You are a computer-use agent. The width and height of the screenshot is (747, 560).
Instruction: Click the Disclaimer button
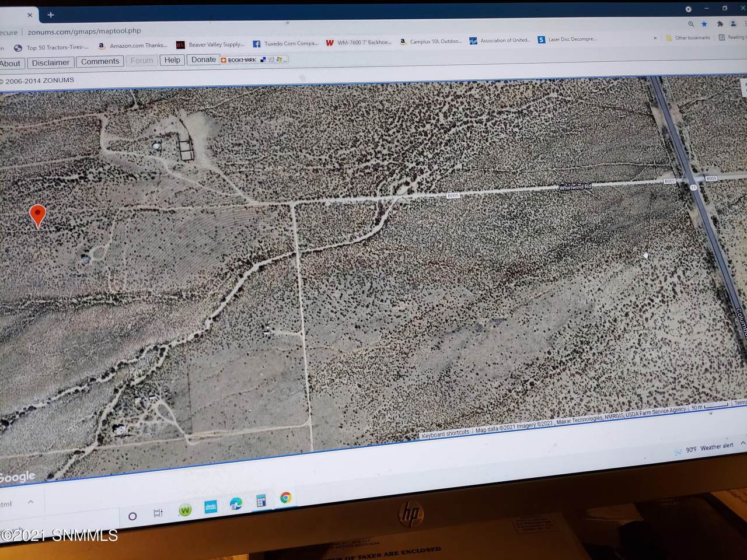tap(51, 62)
